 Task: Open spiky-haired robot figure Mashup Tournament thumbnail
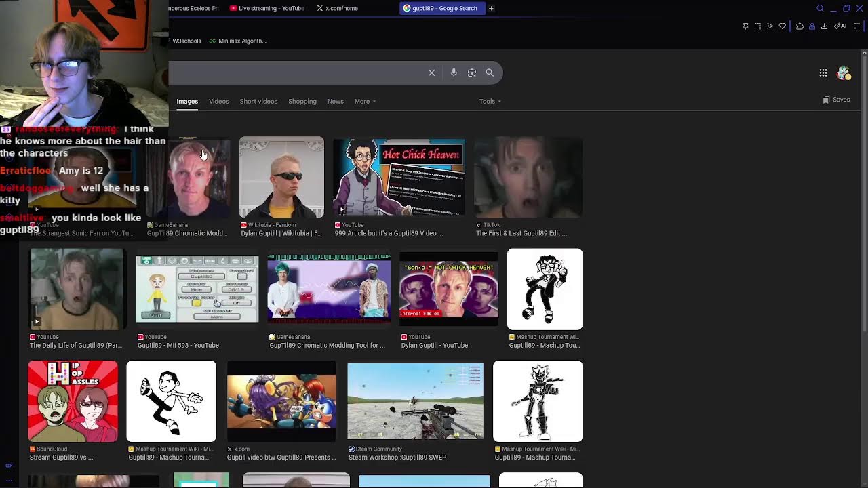tap(538, 401)
